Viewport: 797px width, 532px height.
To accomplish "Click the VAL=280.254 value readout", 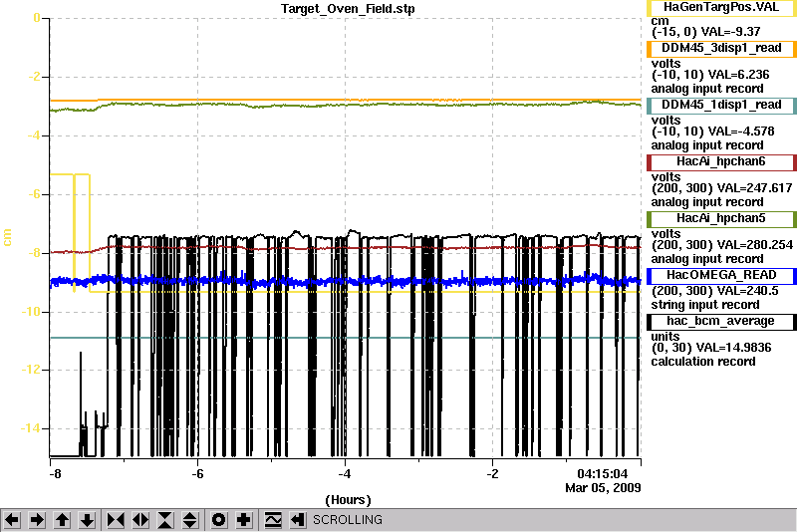I will pyautogui.click(x=754, y=245).
